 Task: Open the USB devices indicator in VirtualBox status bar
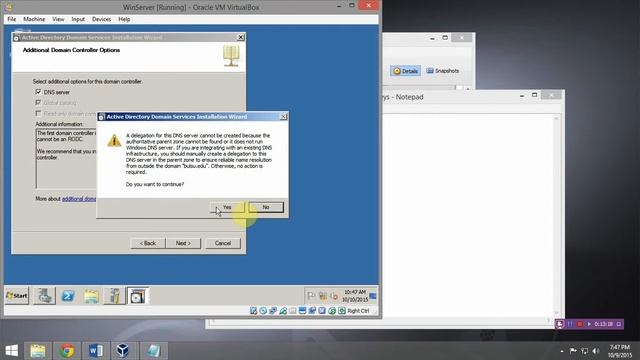283,311
